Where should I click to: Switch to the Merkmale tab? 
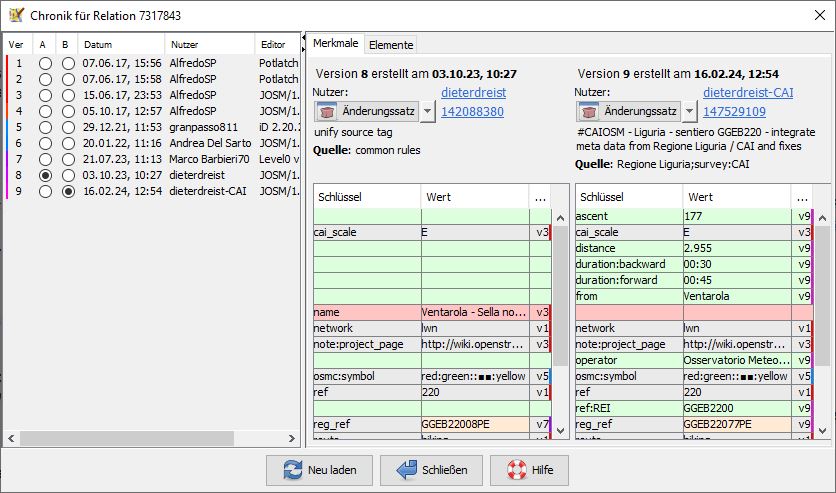[x=335, y=44]
